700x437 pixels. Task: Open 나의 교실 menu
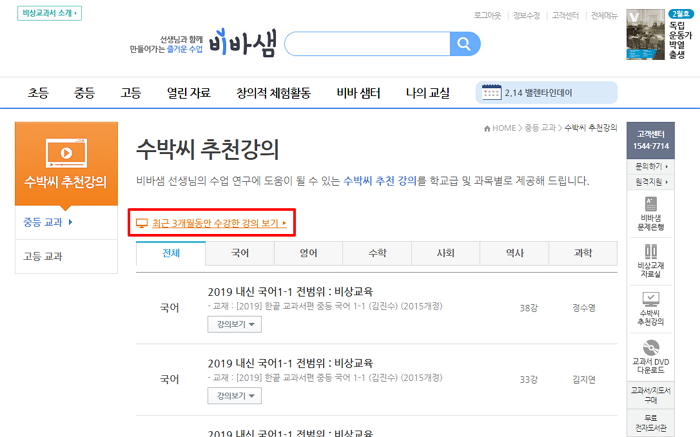pos(428,93)
